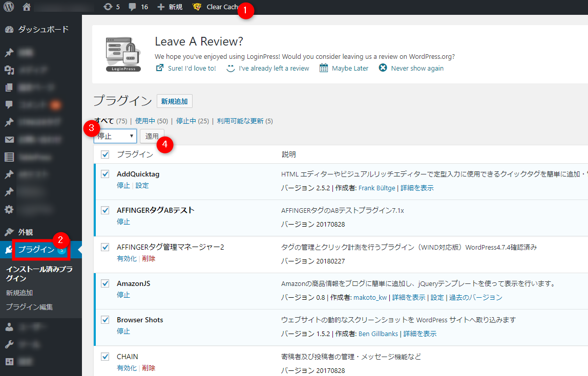Image resolution: width=588 pixels, height=376 pixels.
Task: Click external link icon by Sure! I'd love to!
Action: click(160, 68)
